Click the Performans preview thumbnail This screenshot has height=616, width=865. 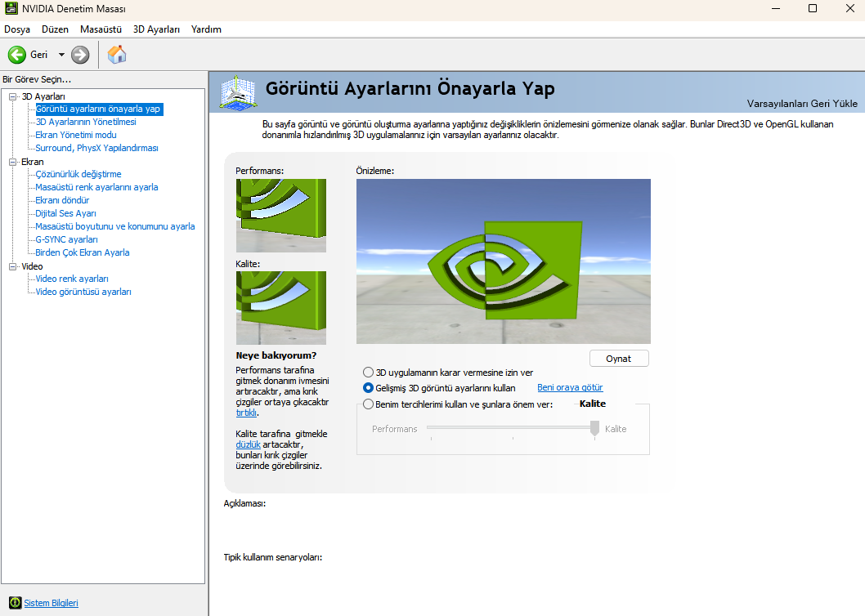pyautogui.click(x=280, y=216)
